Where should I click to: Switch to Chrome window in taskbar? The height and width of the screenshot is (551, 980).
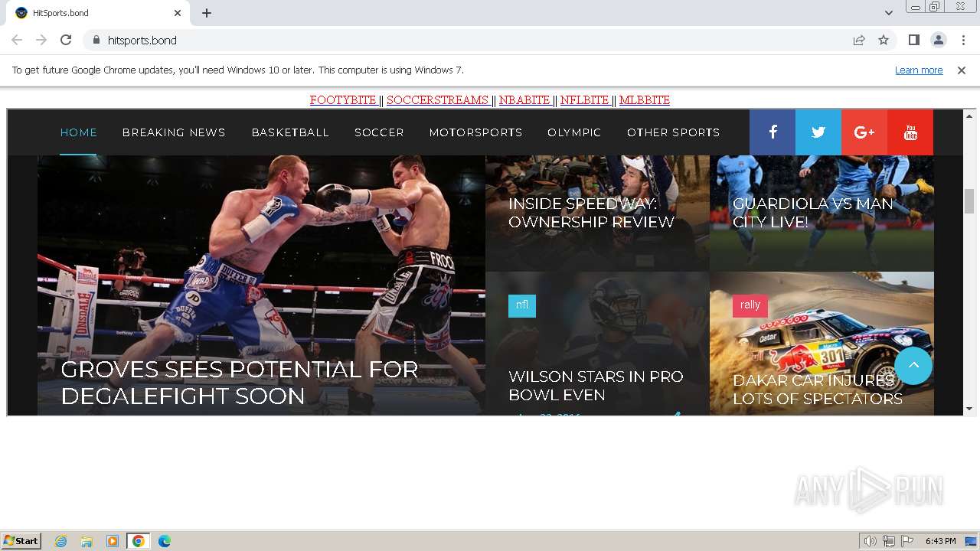[x=138, y=541]
